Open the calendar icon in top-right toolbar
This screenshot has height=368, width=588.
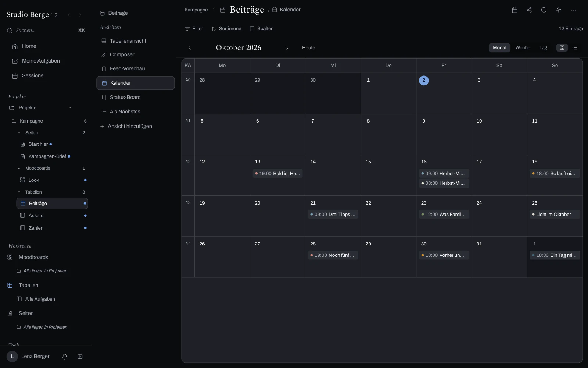coord(514,10)
